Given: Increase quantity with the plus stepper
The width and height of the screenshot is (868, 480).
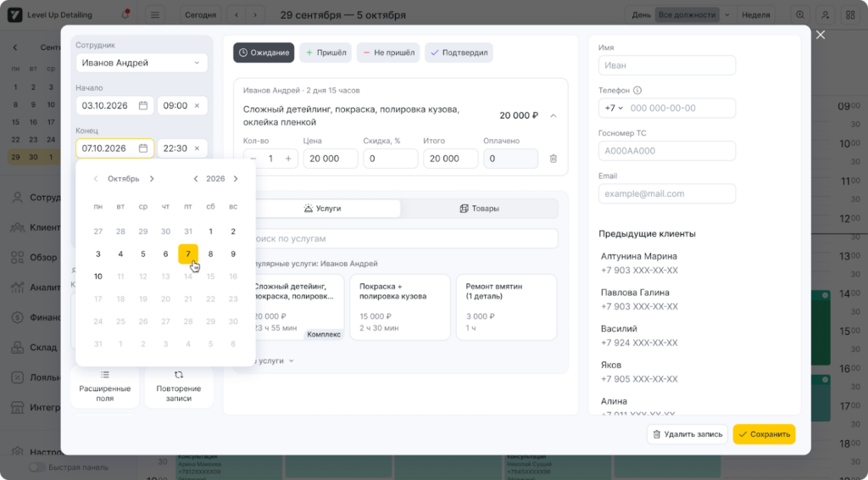Looking at the screenshot, I should tap(288, 159).
